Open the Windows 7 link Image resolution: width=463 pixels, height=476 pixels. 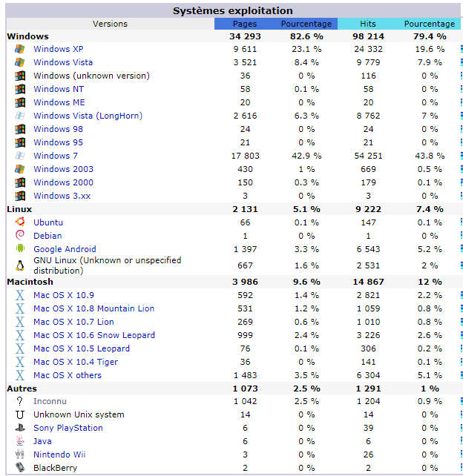click(56, 156)
